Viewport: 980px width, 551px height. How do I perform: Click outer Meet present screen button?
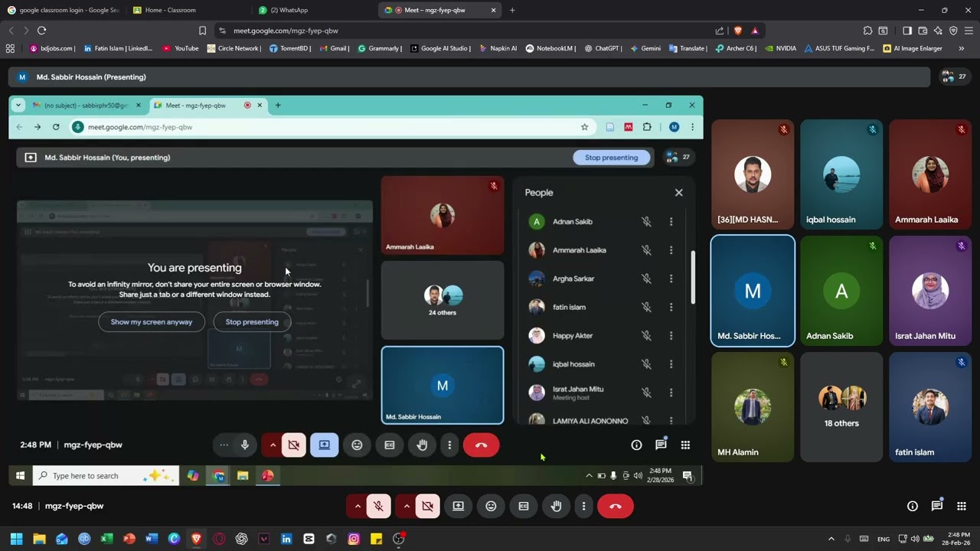(458, 506)
